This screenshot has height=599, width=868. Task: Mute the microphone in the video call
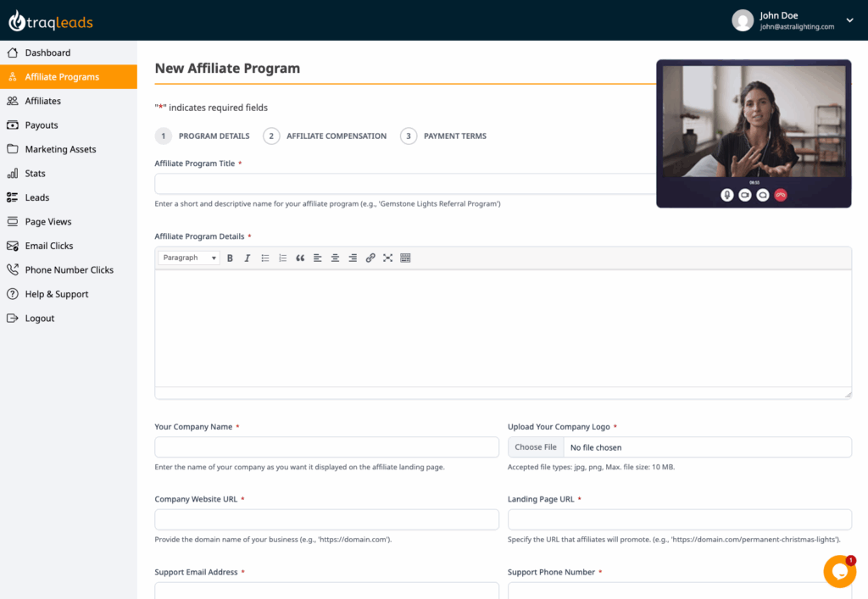(x=726, y=194)
